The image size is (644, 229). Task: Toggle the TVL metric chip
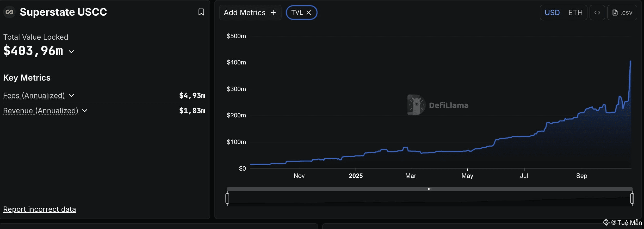click(297, 13)
